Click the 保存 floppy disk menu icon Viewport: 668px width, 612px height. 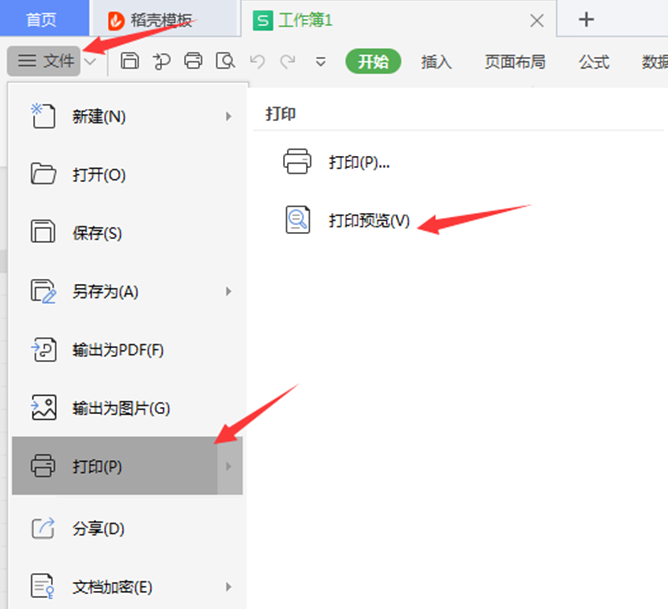[43, 231]
